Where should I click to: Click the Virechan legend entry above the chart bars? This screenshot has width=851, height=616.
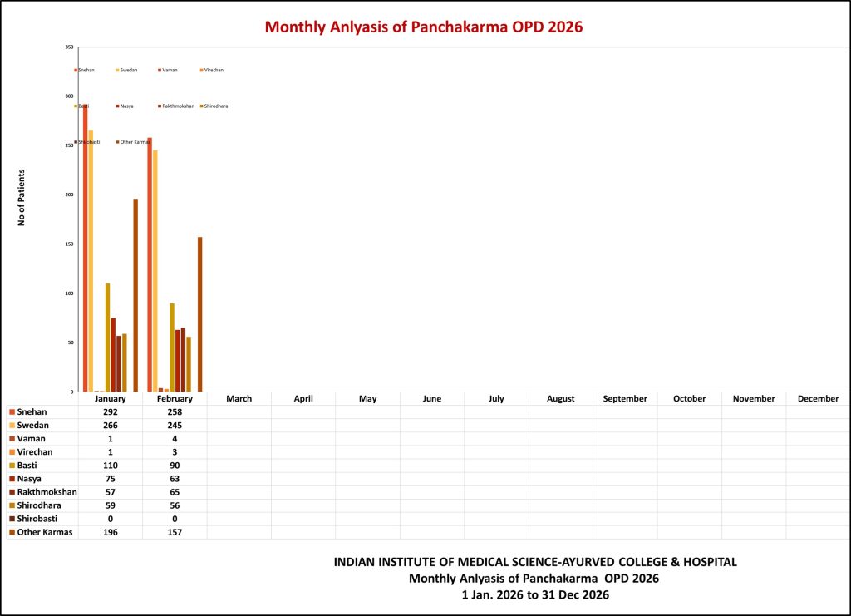212,71
